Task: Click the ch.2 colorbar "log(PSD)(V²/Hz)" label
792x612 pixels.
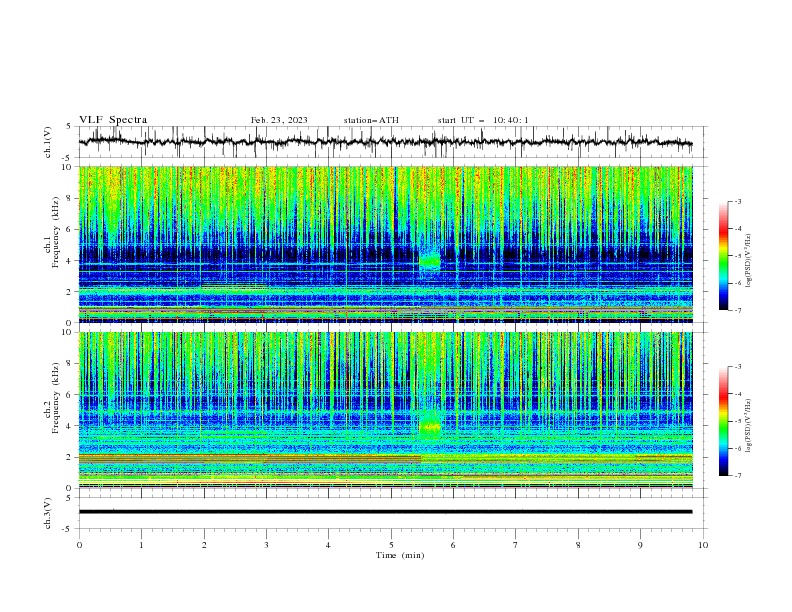Action: [749, 426]
